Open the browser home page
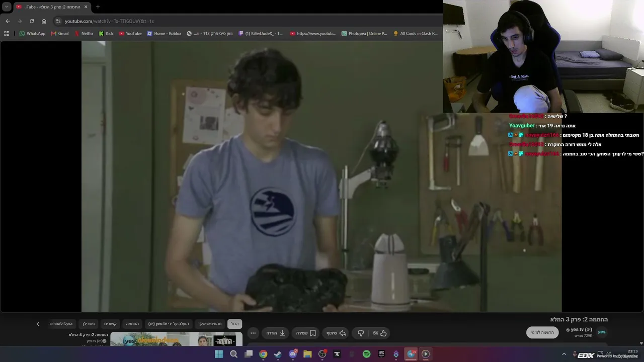Screen dimensions: 644x362 click(44, 21)
